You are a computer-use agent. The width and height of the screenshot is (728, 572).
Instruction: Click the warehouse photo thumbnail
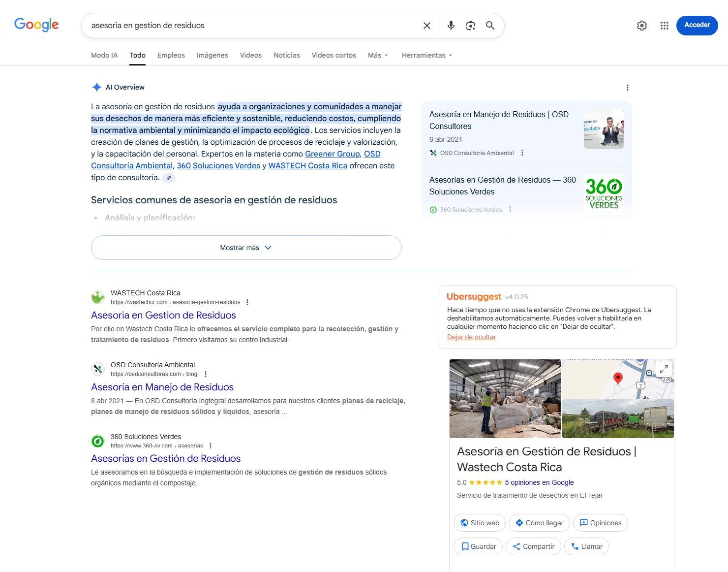click(505, 398)
